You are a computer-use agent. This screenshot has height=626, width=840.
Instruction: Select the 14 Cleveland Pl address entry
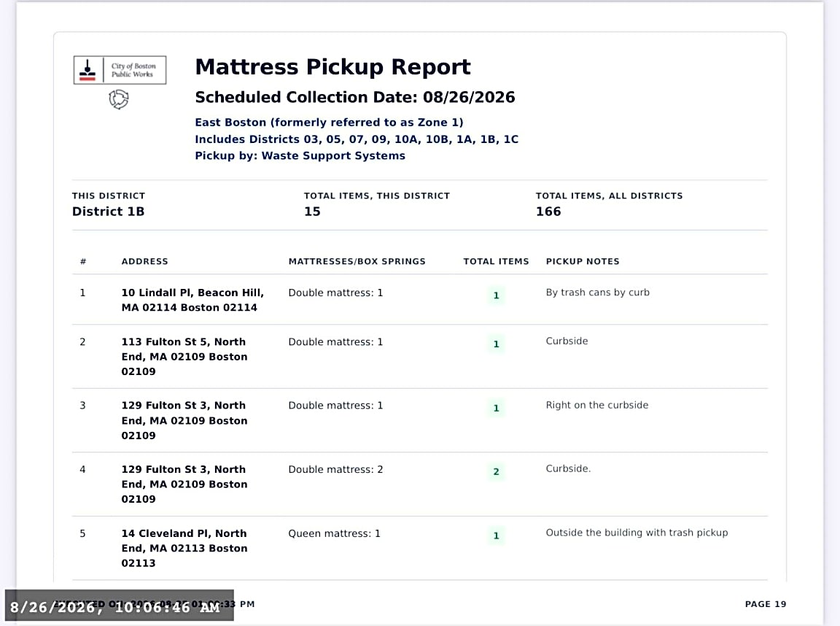point(184,548)
